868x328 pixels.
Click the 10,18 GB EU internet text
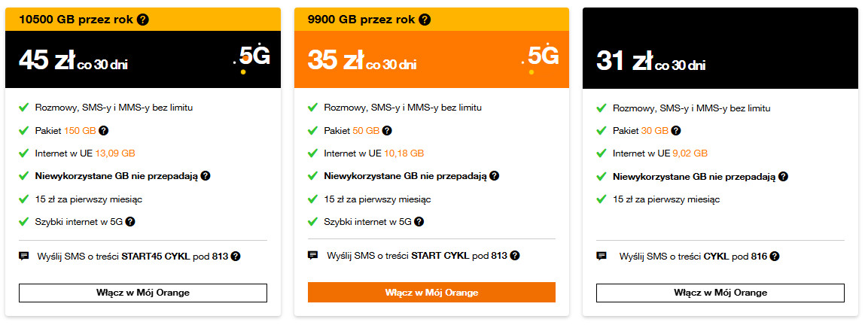(404, 153)
